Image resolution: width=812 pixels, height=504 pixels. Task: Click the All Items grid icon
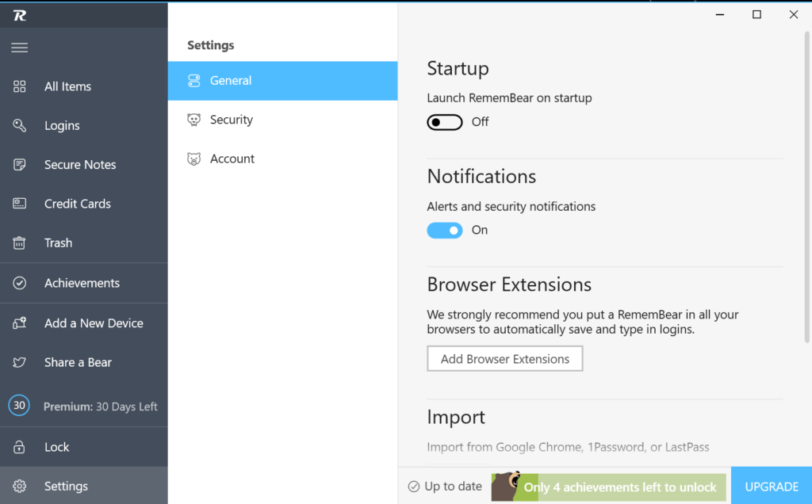point(20,86)
